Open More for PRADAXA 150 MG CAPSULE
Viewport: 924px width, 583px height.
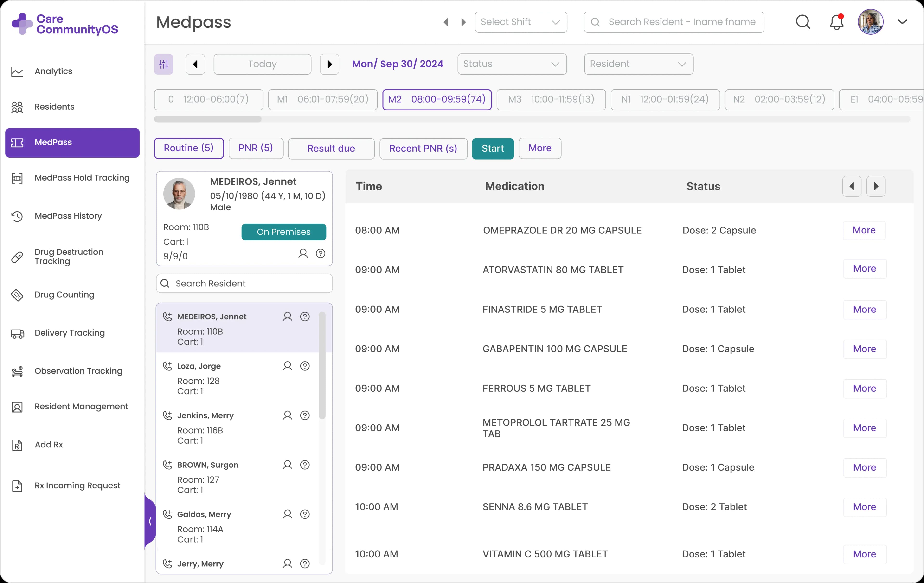point(865,467)
